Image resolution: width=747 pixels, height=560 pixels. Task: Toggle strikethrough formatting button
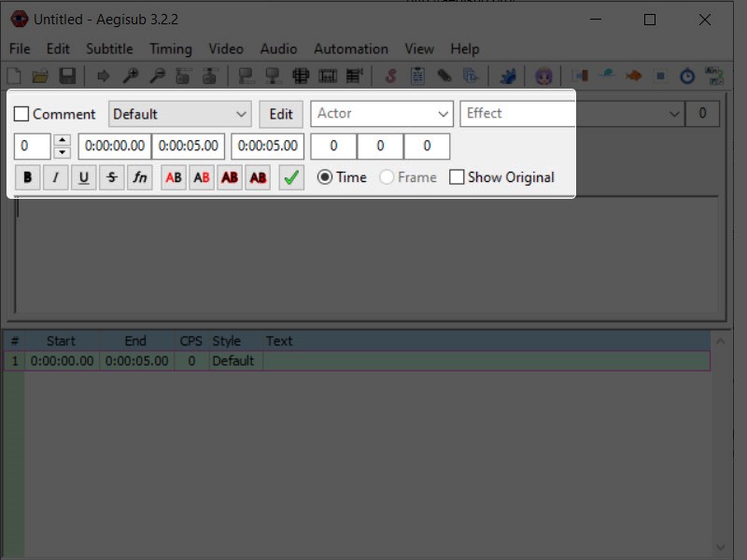pos(111,177)
